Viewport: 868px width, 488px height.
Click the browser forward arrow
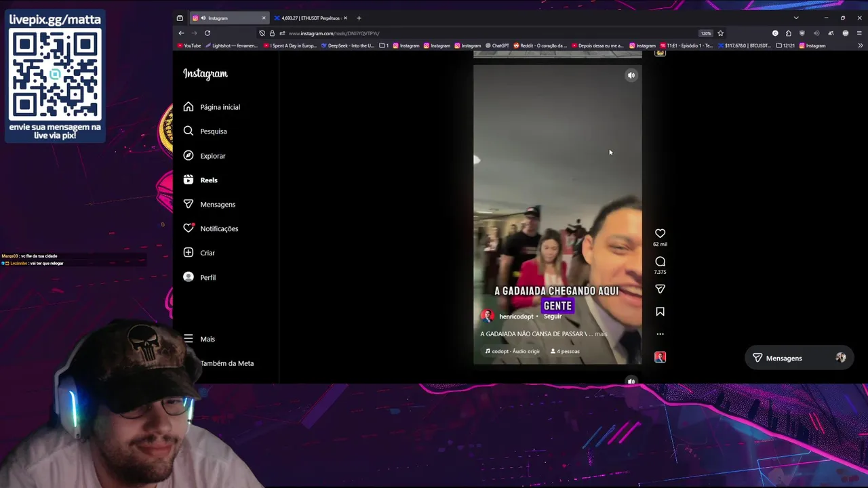point(194,33)
